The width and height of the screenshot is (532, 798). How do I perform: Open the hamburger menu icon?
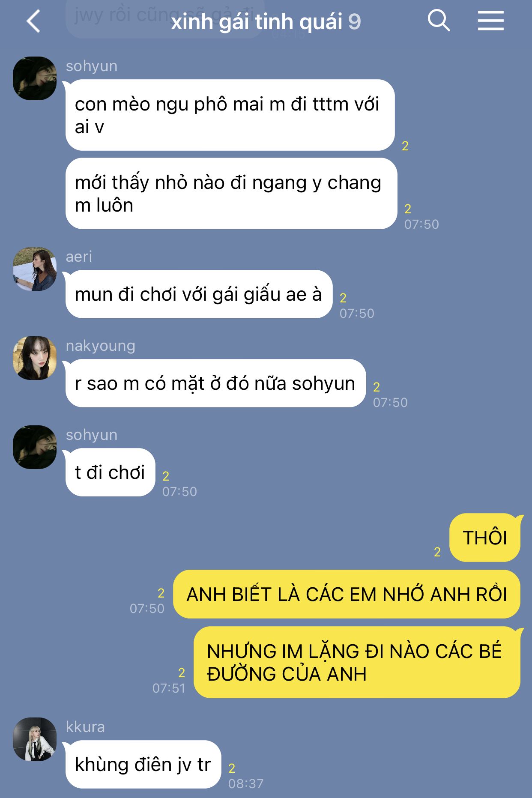[x=490, y=21]
